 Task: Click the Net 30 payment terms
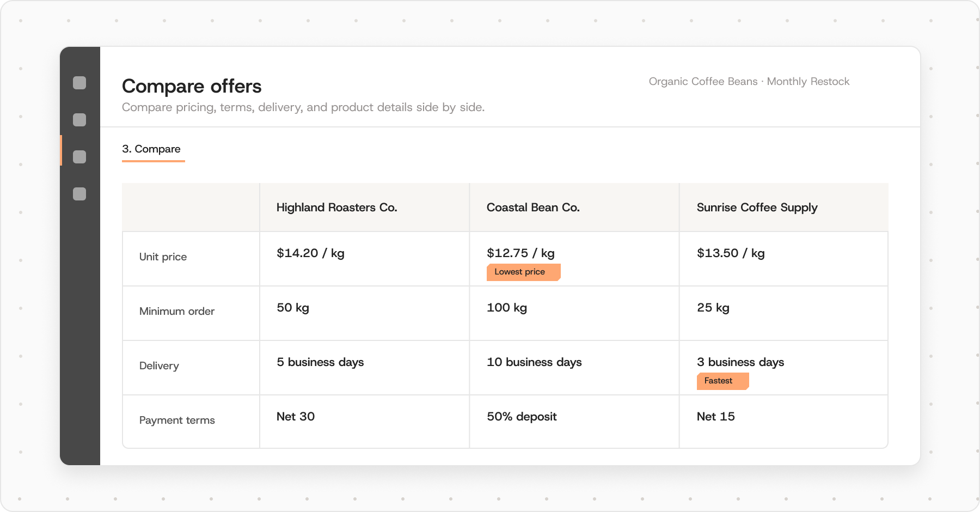click(x=296, y=417)
